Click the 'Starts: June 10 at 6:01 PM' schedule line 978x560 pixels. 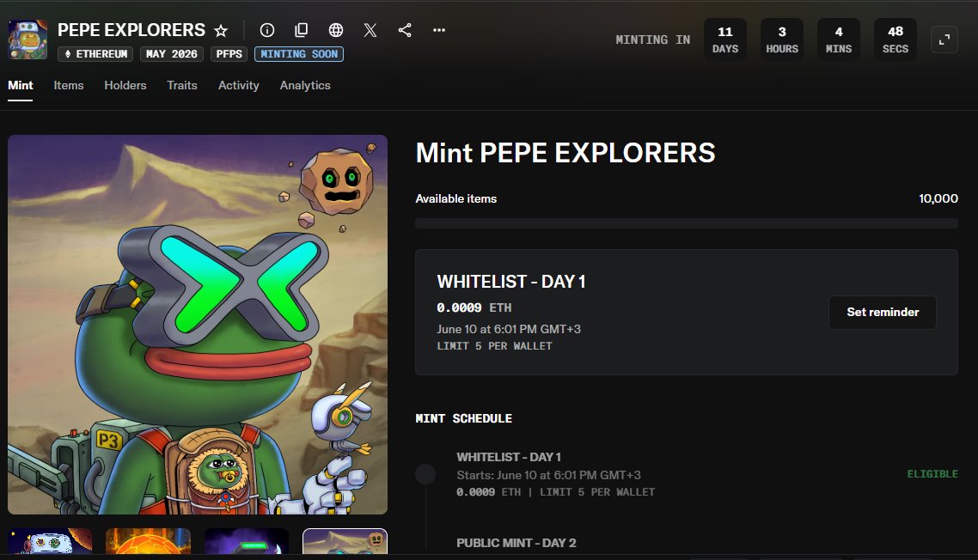coord(549,475)
